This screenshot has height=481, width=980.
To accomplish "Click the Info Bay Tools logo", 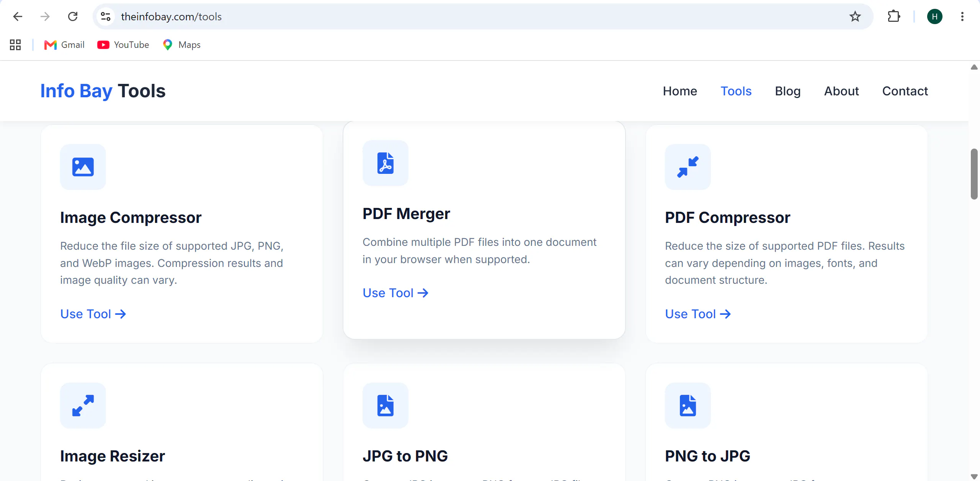I will [103, 91].
